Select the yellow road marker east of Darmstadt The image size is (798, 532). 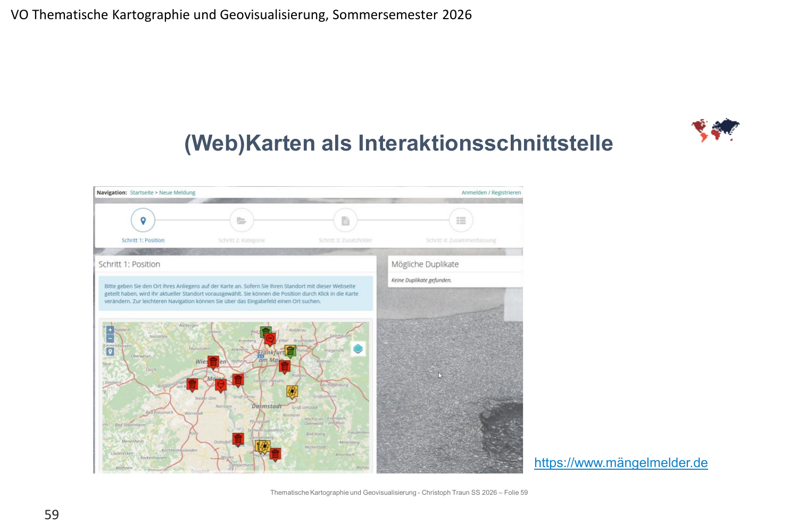pos(292,392)
